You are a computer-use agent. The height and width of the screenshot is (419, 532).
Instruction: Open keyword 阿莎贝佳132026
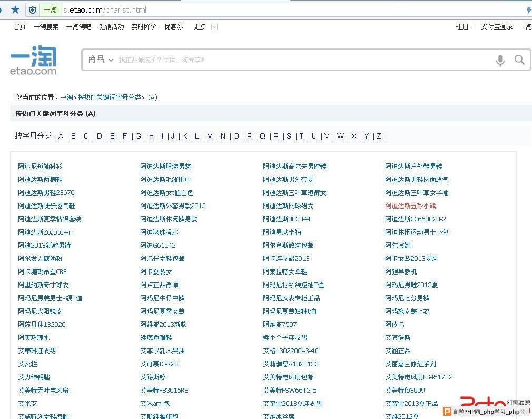[x=42, y=324]
